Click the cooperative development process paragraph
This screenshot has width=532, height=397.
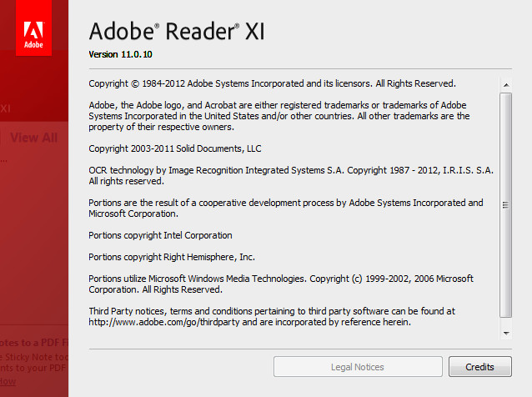click(x=286, y=208)
